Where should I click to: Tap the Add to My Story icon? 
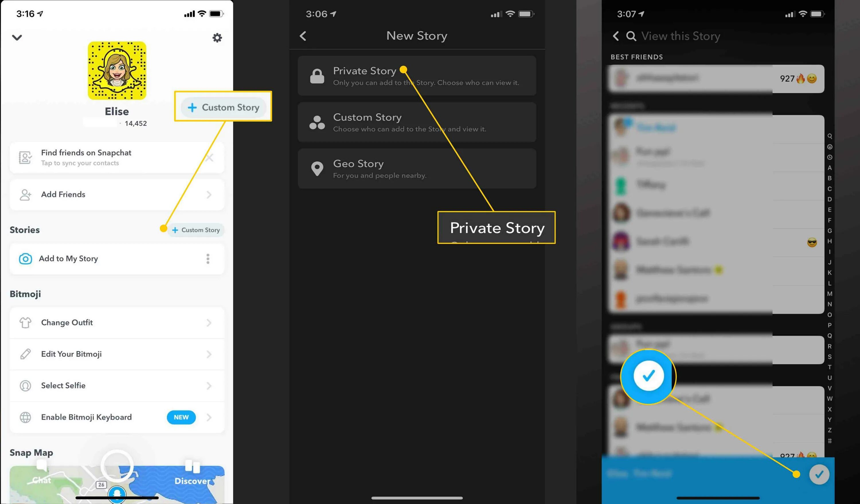pos(25,259)
